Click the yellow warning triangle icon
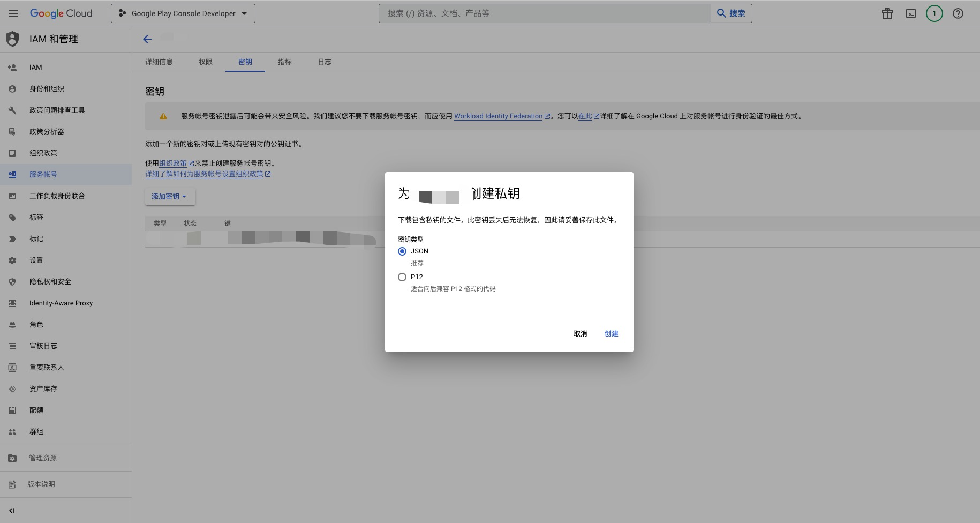The image size is (980, 523). [163, 116]
